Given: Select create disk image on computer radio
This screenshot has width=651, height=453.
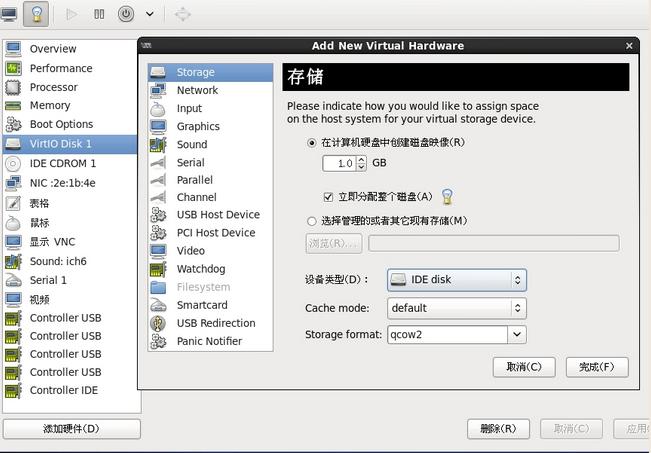Looking at the screenshot, I should pos(312,143).
